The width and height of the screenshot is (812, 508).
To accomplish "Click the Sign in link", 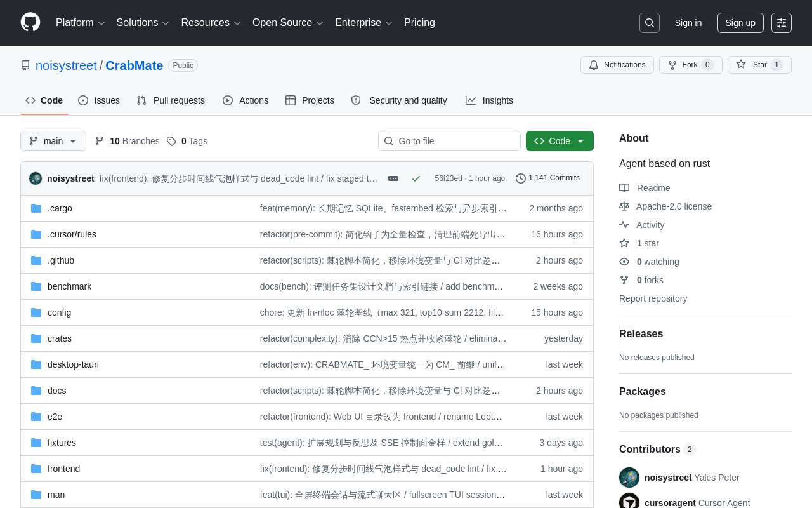I will pyautogui.click(x=688, y=23).
